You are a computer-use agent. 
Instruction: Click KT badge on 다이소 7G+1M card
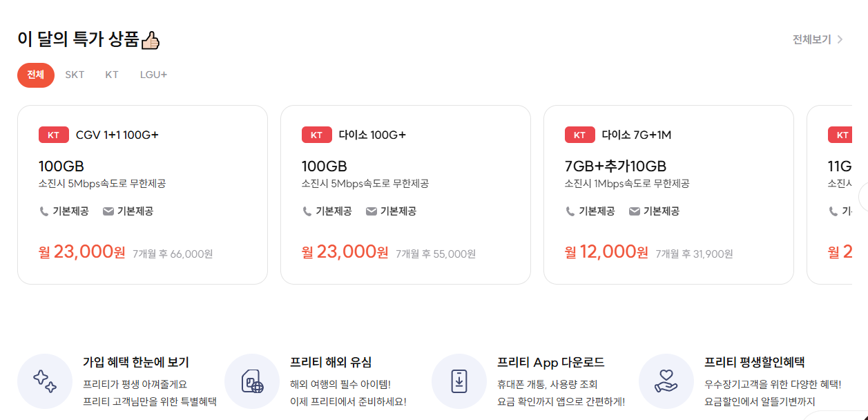tap(580, 135)
